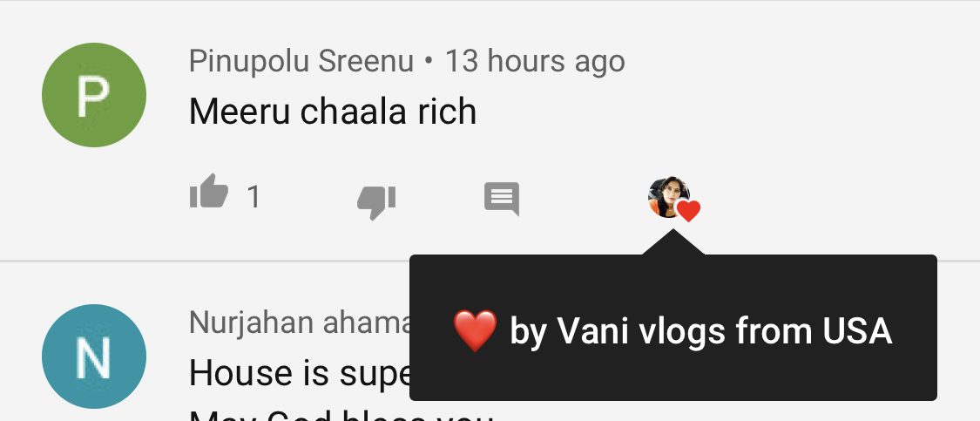Dislike the "Meeru chaala rich" comment
Image resolution: width=980 pixels, height=421 pixels.
(x=376, y=202)
